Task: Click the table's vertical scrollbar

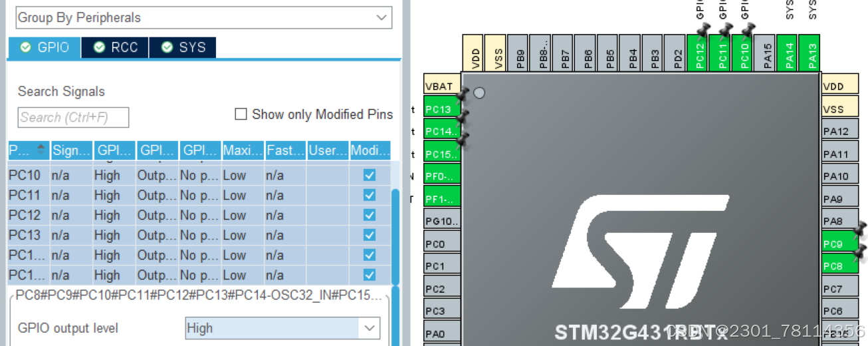Action: 395,236
